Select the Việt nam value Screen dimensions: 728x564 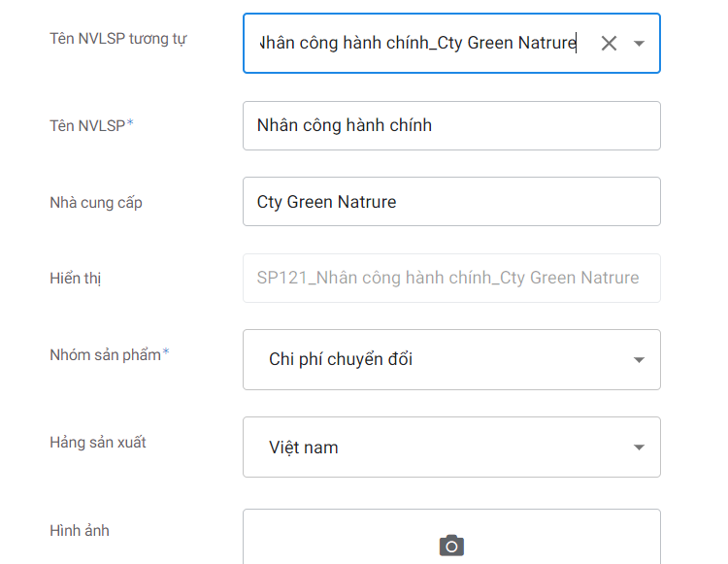point(304,448)
